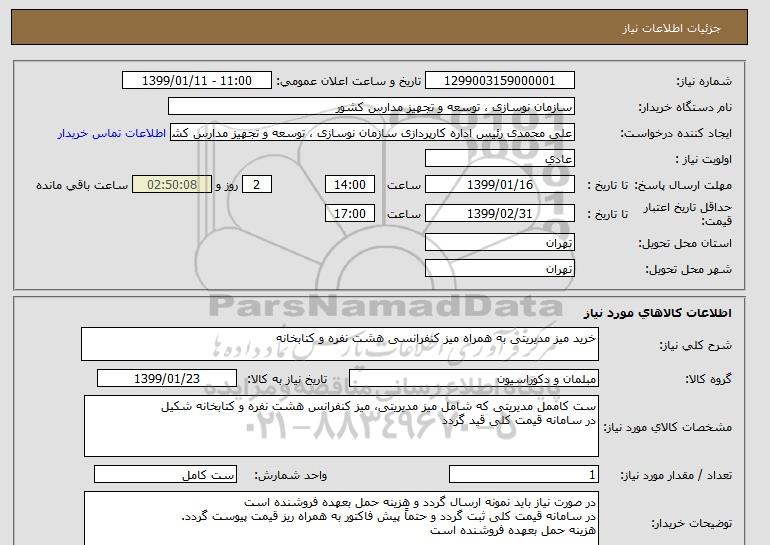Click the priority field showing عادی
The height and width of the screenshot is (545, 770).
[499, 159]
